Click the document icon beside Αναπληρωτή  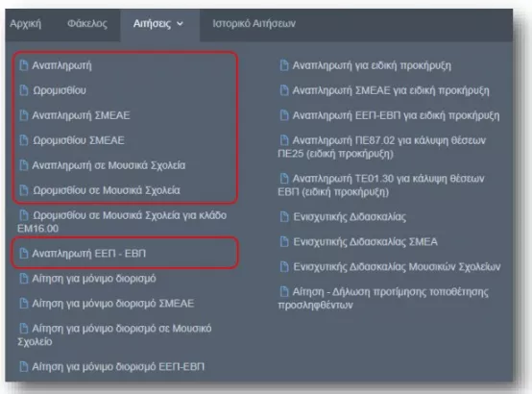click(x=24, y=65)
